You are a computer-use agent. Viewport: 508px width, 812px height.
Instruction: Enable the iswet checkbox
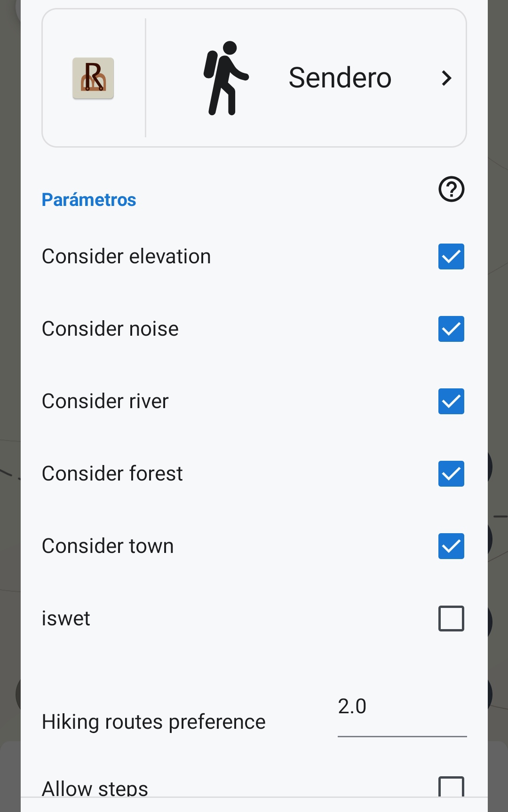(x=451, y=618)
